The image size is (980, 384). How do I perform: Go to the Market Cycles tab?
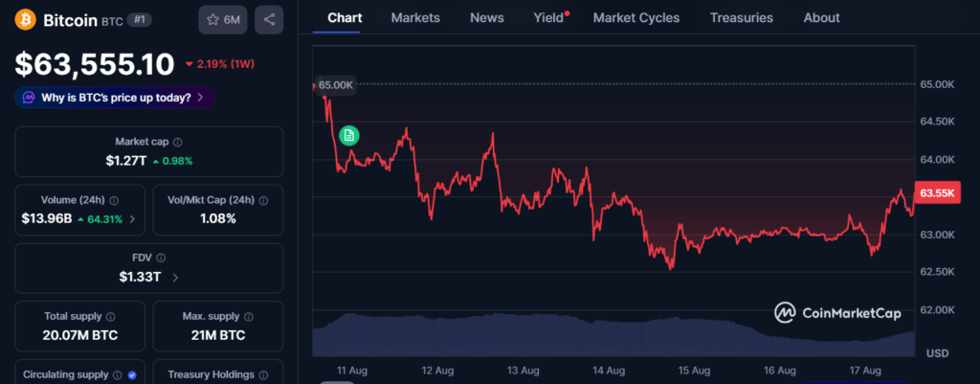click(x=636, y=18)
